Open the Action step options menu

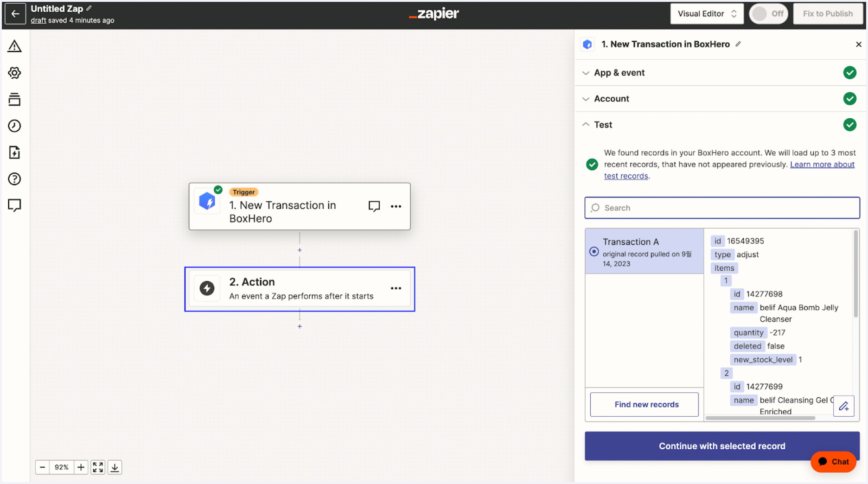point(396,288)
